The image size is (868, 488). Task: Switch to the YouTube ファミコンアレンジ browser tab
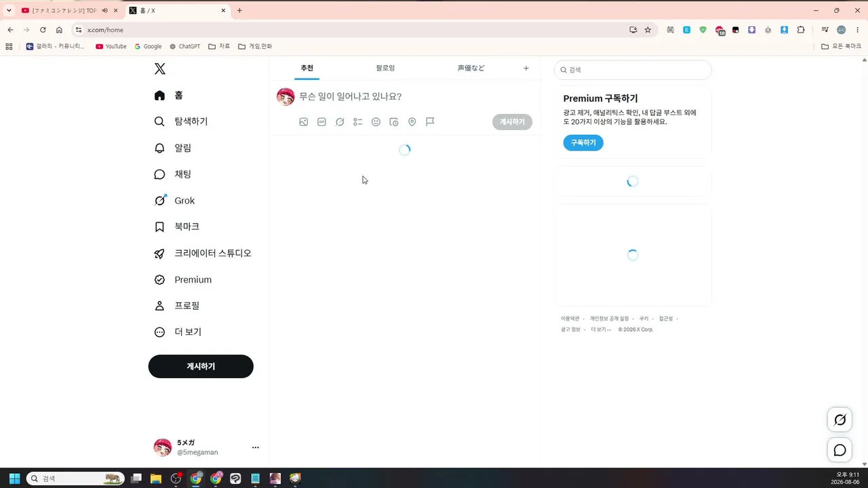[64, 11]
